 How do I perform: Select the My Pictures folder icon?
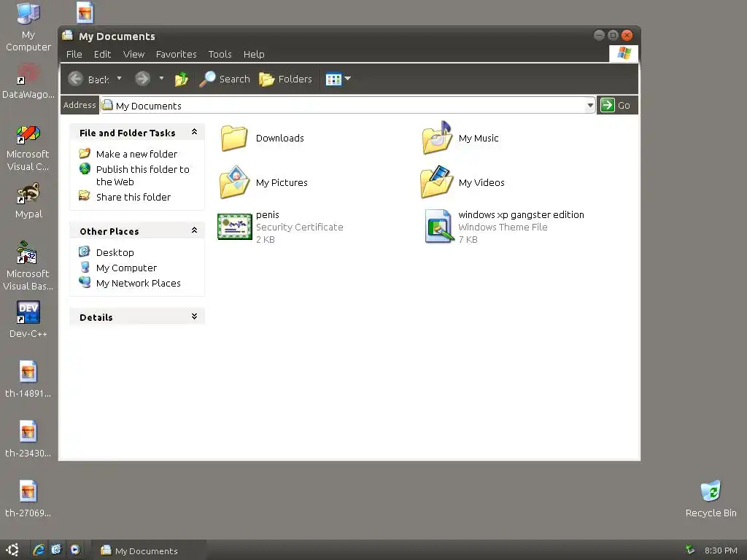point(234,182)
